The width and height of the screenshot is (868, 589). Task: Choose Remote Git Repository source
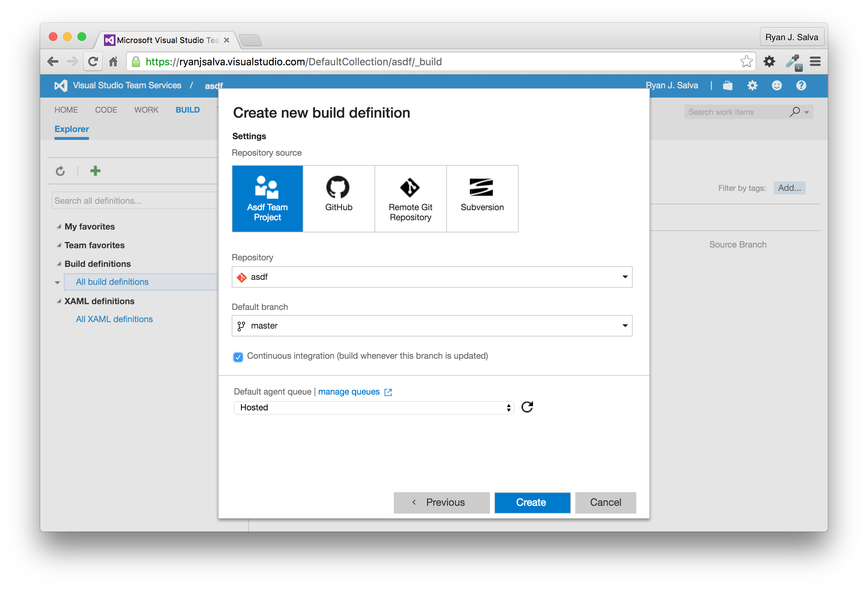tap(410, 198)
